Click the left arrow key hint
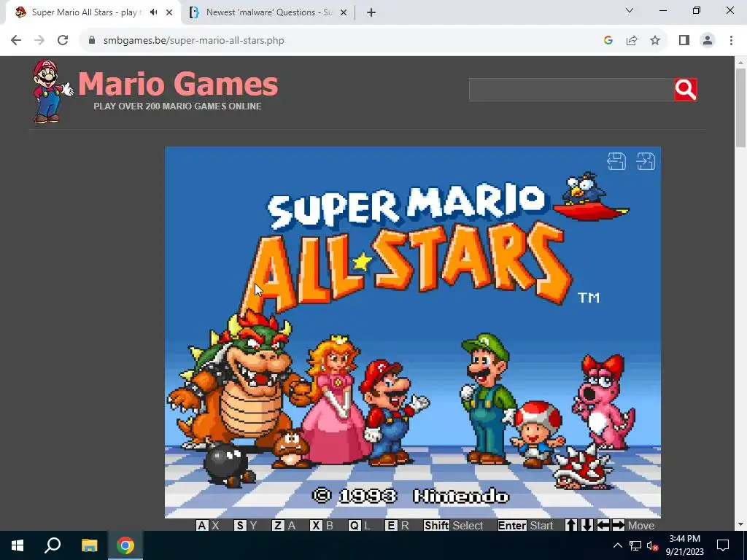The width and height of the screenshot is (747, 560). [x=603, y=525]
